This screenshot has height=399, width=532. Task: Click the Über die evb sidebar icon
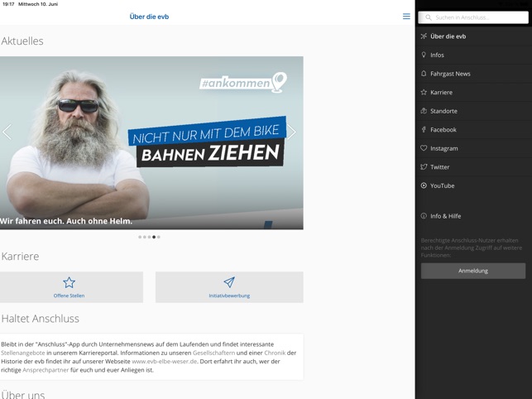click(x=424, y=36)
